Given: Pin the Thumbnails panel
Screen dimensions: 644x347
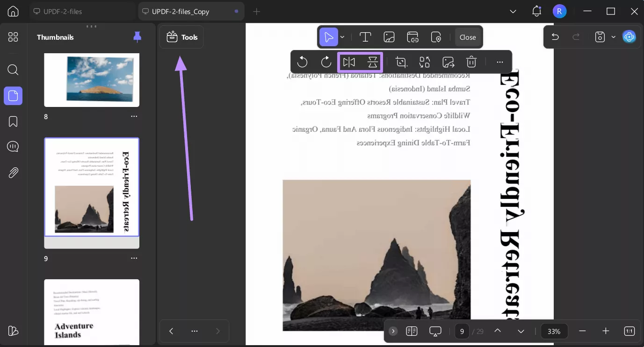Looking at the screenshot, I should point(137,37).
